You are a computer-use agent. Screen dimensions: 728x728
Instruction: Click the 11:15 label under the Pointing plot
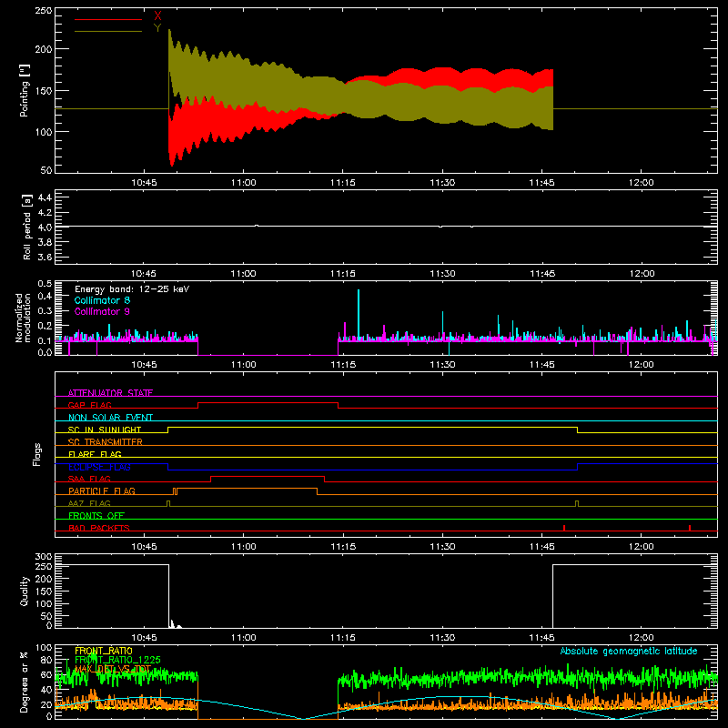pos(343,183)
